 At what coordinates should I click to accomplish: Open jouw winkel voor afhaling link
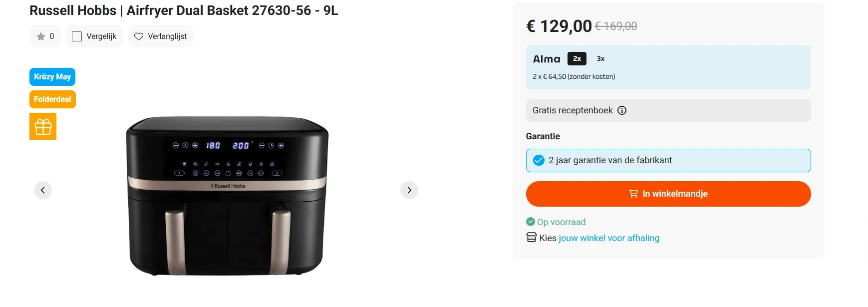click(x=609, y=238)
